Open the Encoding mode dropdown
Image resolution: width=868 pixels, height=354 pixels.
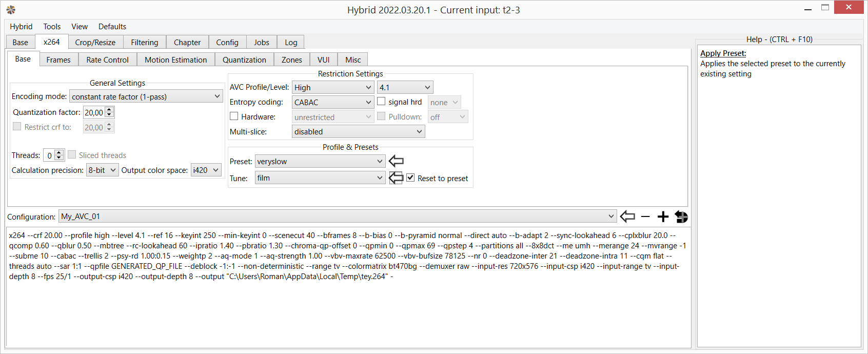pos(146,96)
